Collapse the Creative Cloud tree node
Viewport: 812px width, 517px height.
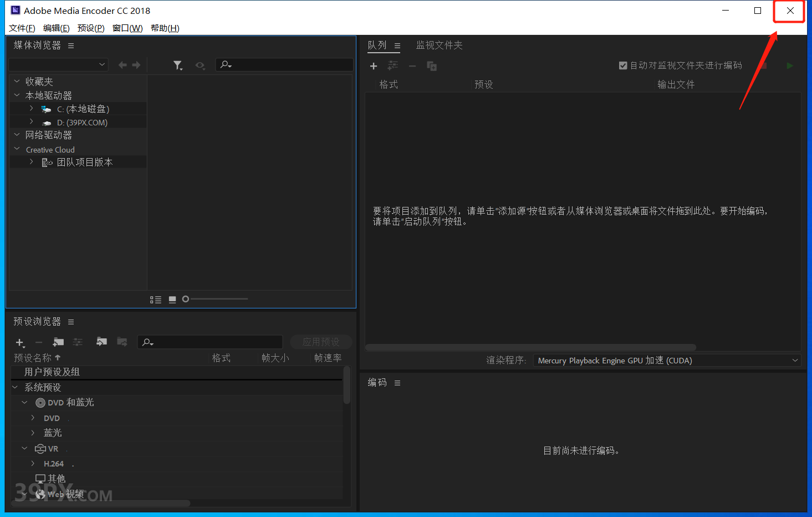[17, 149]
